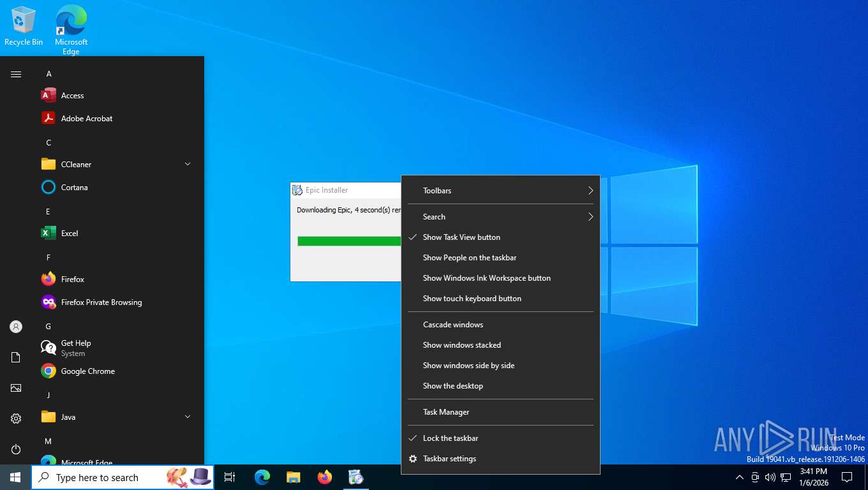The image size is (868, 490).
Task: Jump to letter F section header
Action: tap(48, 258)
